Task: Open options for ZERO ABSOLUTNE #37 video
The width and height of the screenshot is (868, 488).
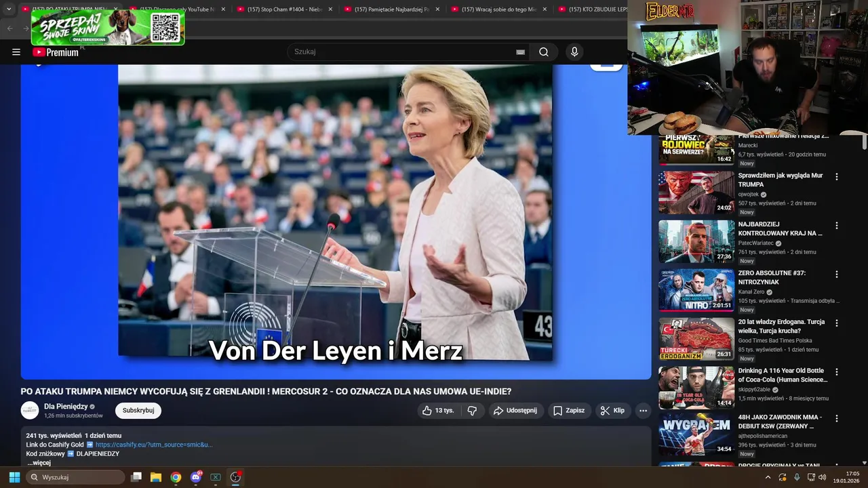Action: click(837, 274)
